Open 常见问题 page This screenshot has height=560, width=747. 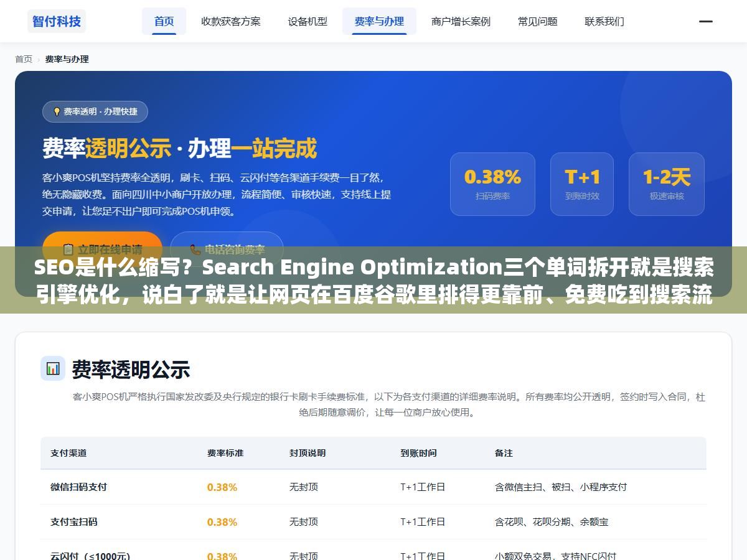click(x=538, y=21)
